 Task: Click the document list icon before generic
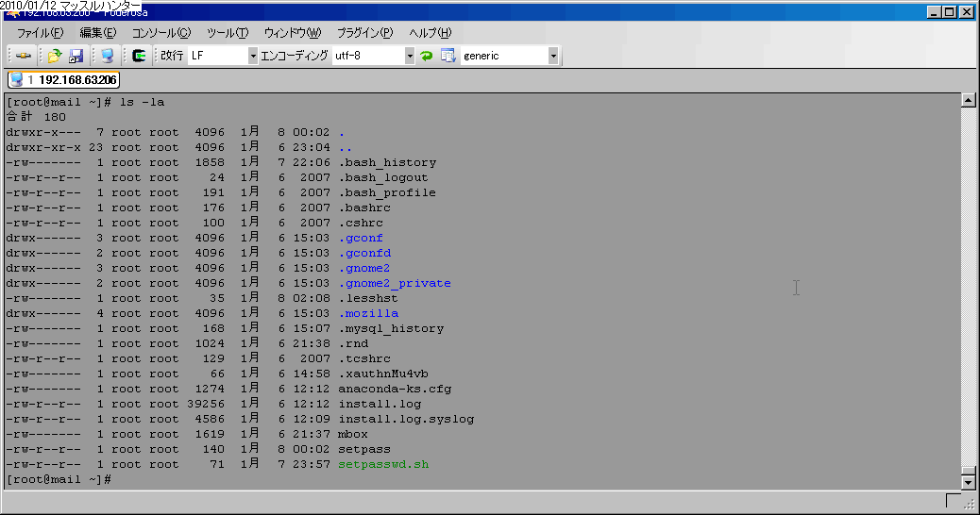[x=448, y=56]
